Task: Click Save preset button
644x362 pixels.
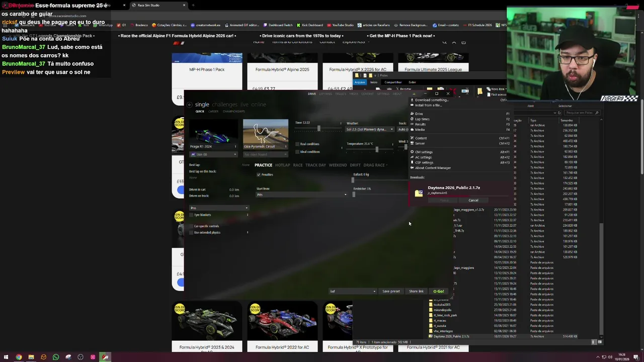Action: pyautogui.click(x=391, y=291)
